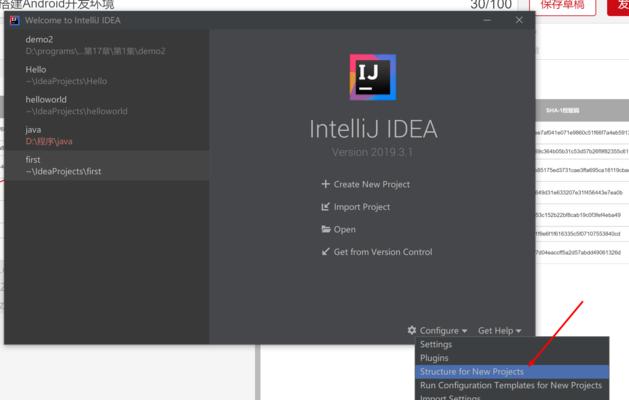
Task: Open recent project demo2
Action: tap(107, 45)
